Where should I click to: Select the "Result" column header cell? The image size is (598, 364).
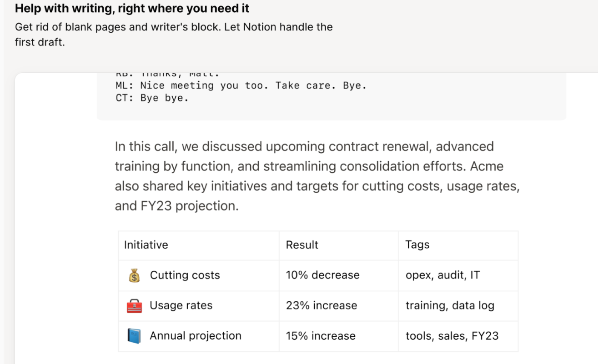pos(339,245)
